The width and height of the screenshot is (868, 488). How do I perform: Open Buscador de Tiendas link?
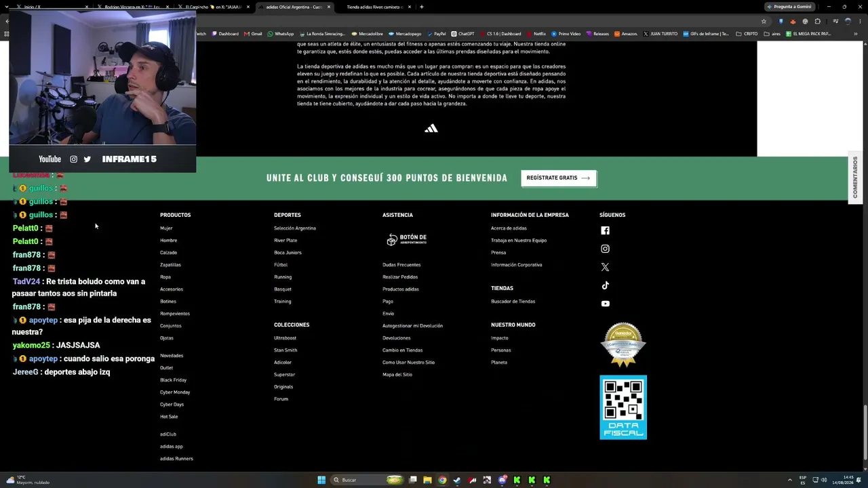513,302
